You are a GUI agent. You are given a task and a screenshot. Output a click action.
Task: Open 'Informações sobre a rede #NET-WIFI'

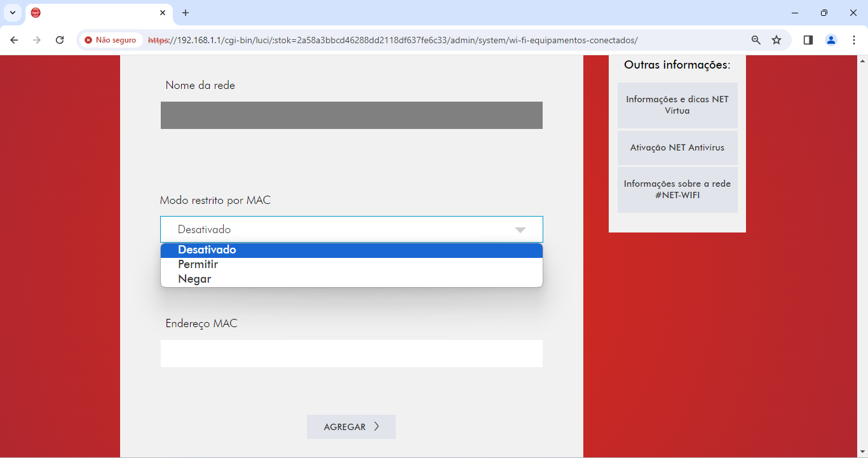pyautogui.click(x=677, y=190)
